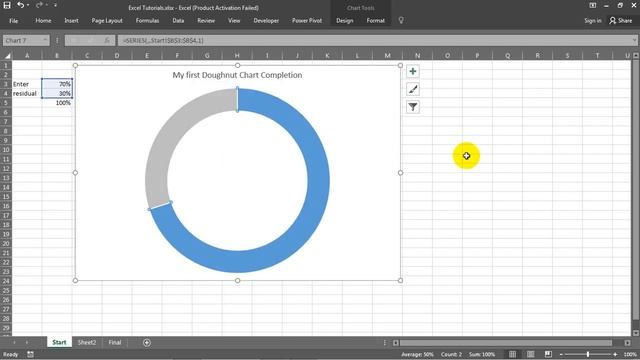The height and width of the screenshot is (360, 640).
Task: Switch to the Home ribbon tab
Action: [43, 20]
